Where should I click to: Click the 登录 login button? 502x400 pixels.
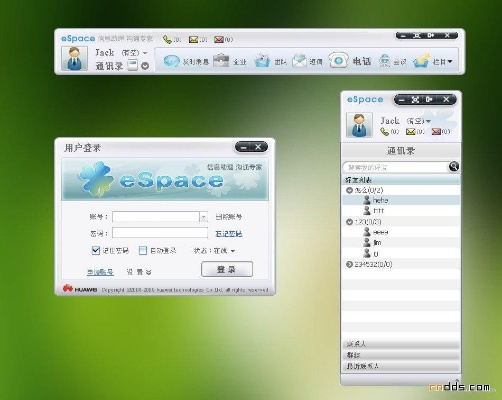(227, 269)
